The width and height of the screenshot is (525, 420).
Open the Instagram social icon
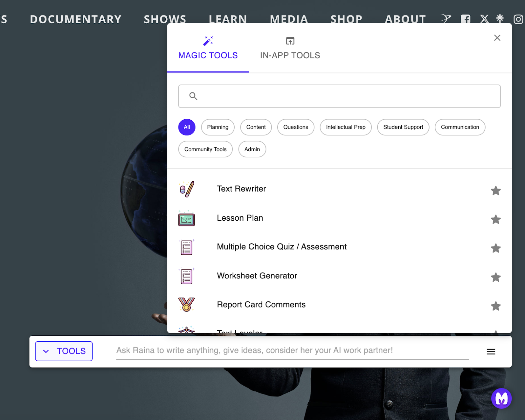(518, 19)
